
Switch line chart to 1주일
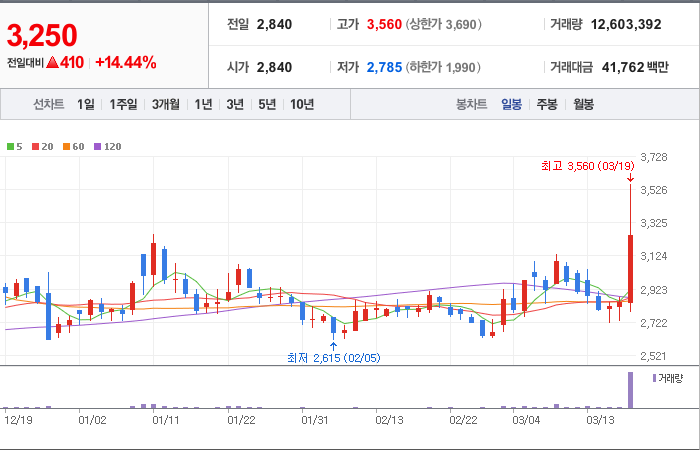(123, 104)
